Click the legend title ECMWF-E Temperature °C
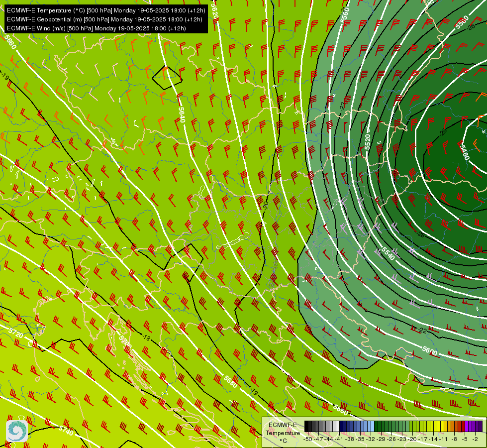Screen dimensions: 487x448 pyautogui.click(x=283, y=433)
